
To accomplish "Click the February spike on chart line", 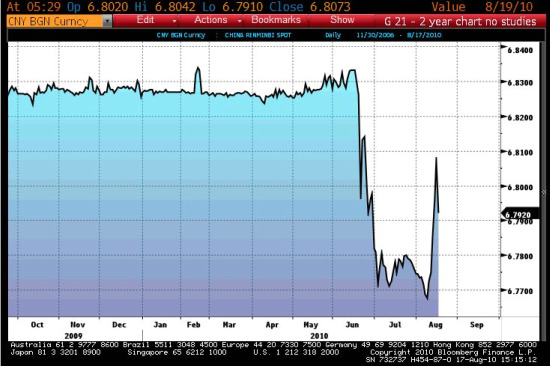I will 198,68.
